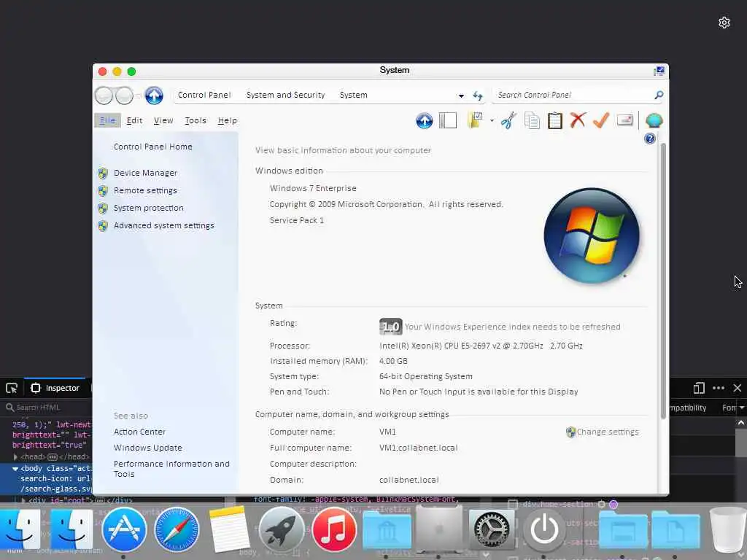Click the Search Control Panel field

pyautogui.click(x=573, y=96)
